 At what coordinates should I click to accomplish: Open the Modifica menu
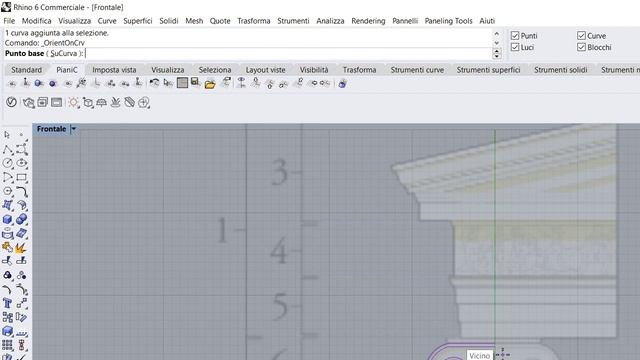[37, 21]
